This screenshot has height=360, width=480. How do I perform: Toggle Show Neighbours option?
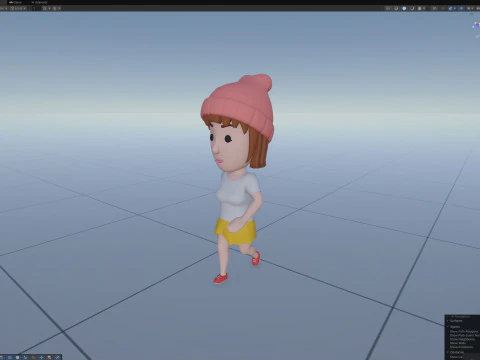click(x=462, y=339)
